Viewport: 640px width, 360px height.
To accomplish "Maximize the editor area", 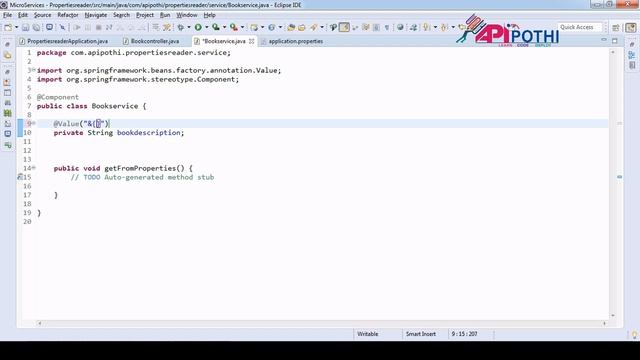I will tap(615, 41).
